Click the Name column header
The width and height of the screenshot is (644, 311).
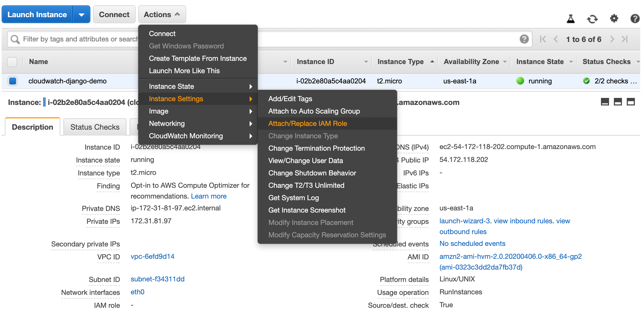click(x=38, y=62)
